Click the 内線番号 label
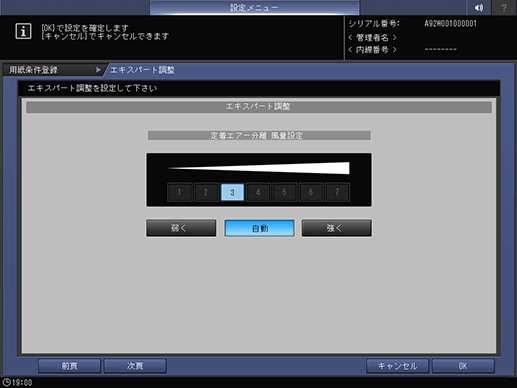Screen dimensions: 517x388 pyautogui.click(x=372, y=50)
